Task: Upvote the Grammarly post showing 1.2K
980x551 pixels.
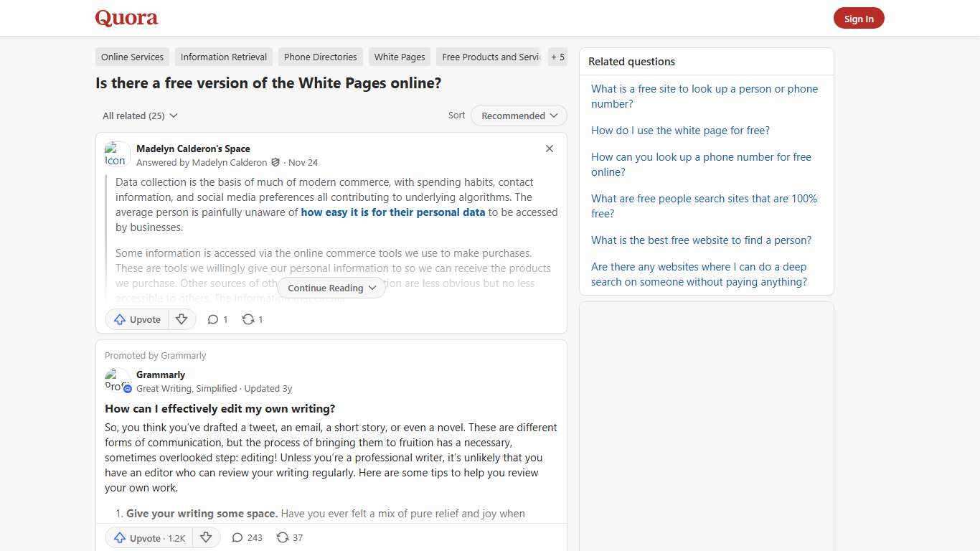Action: 149,537
